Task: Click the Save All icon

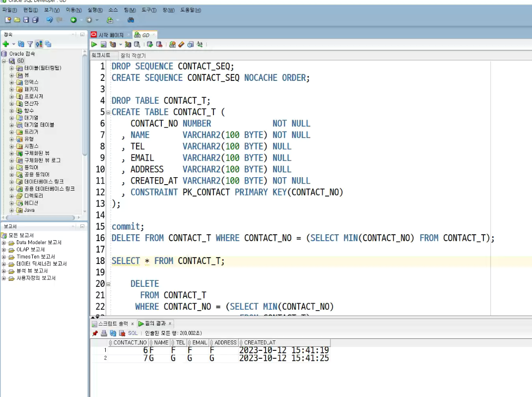Action: tap(35, 20)
